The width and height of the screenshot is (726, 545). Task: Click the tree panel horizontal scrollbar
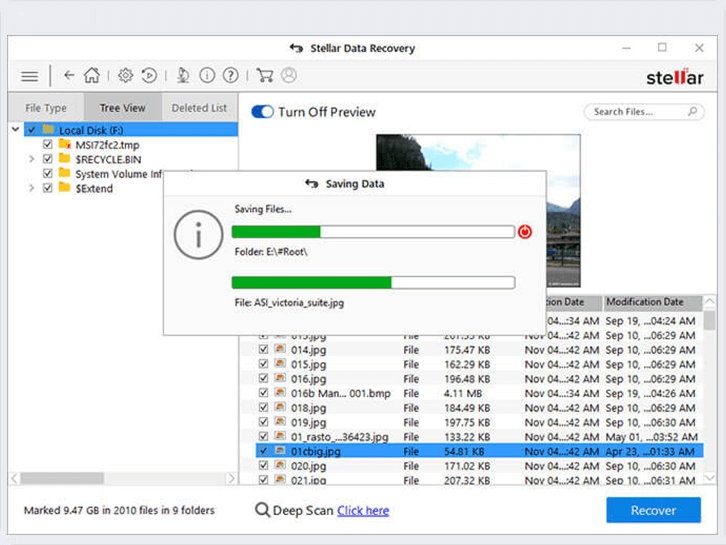click(62, 478)
